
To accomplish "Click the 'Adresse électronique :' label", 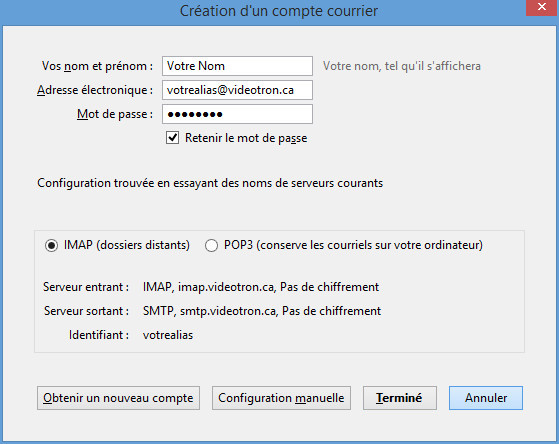I will 95,90.
